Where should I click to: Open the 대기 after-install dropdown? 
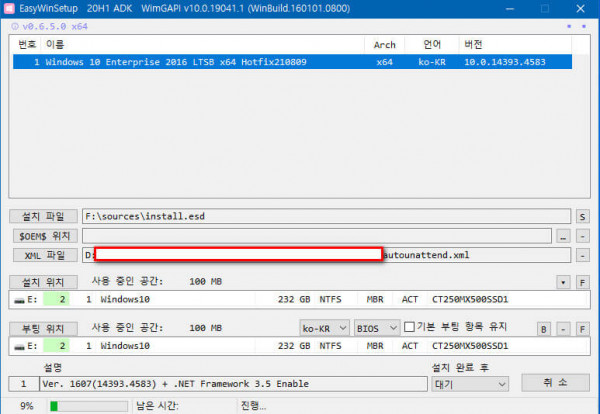coord(470,384)
